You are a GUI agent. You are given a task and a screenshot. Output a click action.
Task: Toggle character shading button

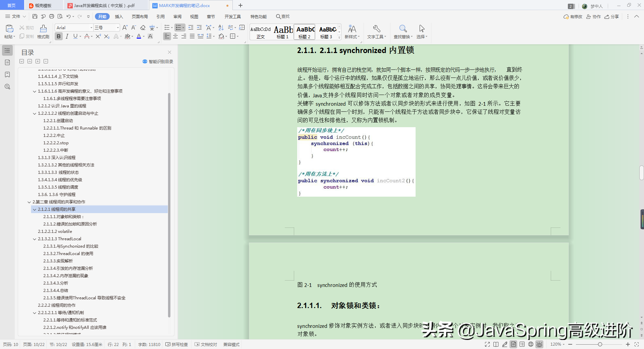150,36
